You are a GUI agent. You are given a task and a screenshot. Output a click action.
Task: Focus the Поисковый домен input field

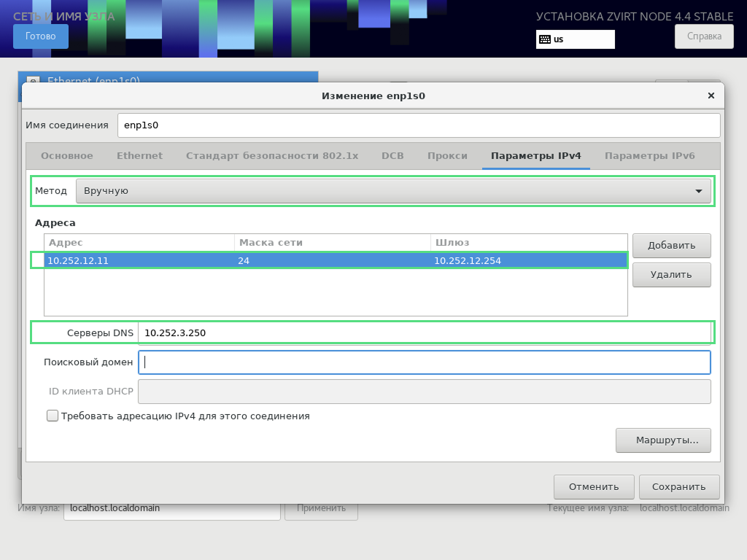point(425,362)
